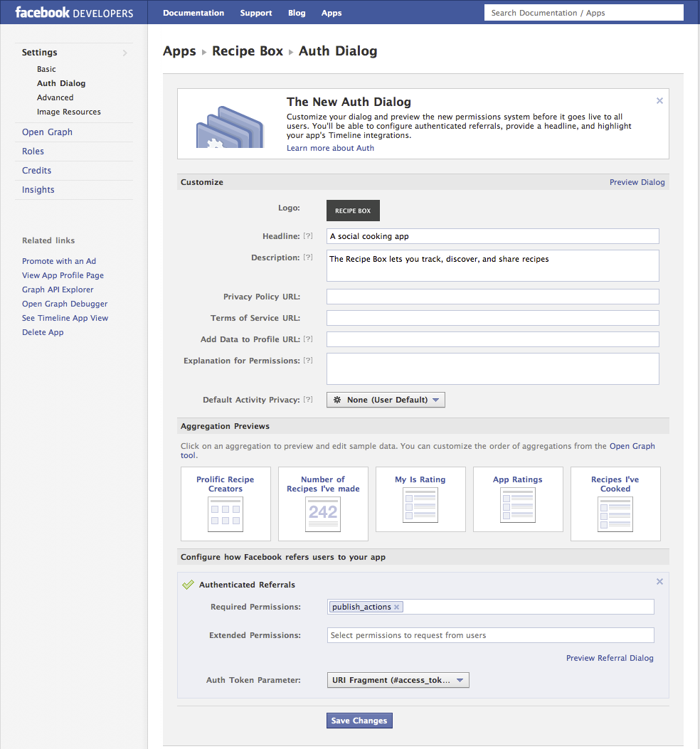The height and width of the screenshot is (749, 700).
Task: Click the Required Permissions input field
Action: click(x=491, y=607)
